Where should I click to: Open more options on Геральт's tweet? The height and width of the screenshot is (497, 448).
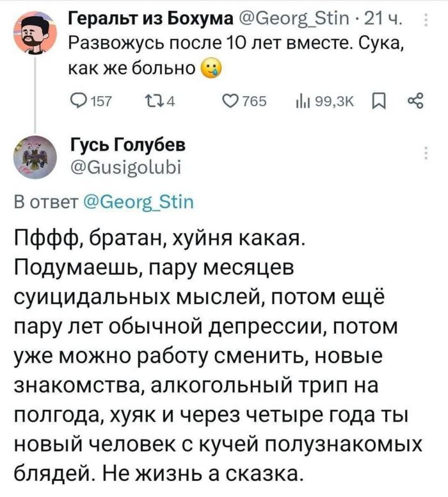[x=426, y=24]
